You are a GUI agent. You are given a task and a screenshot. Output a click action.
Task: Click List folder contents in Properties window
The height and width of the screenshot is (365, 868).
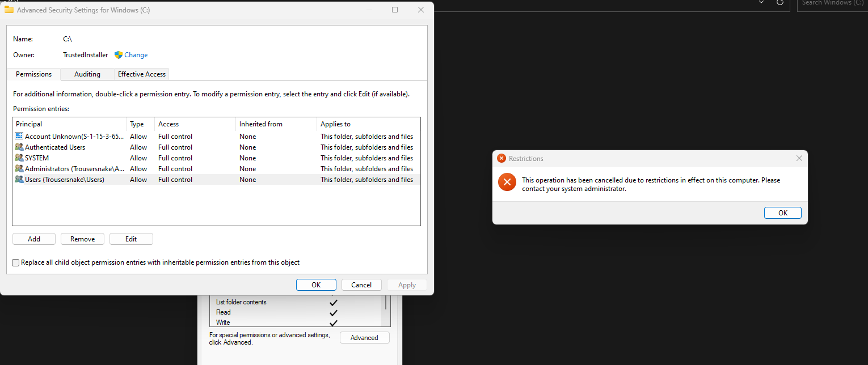click(241, 302)
